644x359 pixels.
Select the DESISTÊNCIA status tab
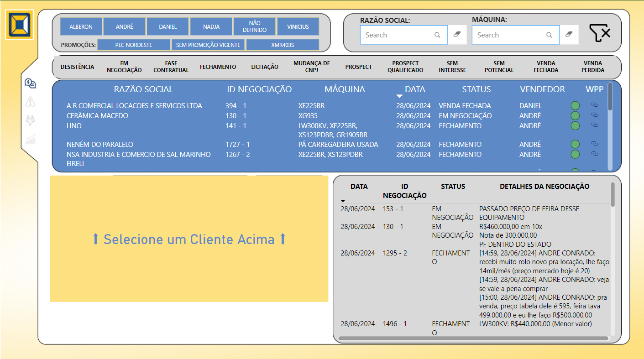[x=77, y=67]
